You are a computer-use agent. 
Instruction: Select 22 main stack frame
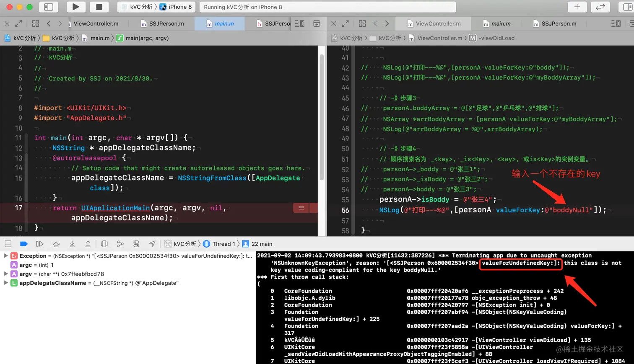[257, 244]
